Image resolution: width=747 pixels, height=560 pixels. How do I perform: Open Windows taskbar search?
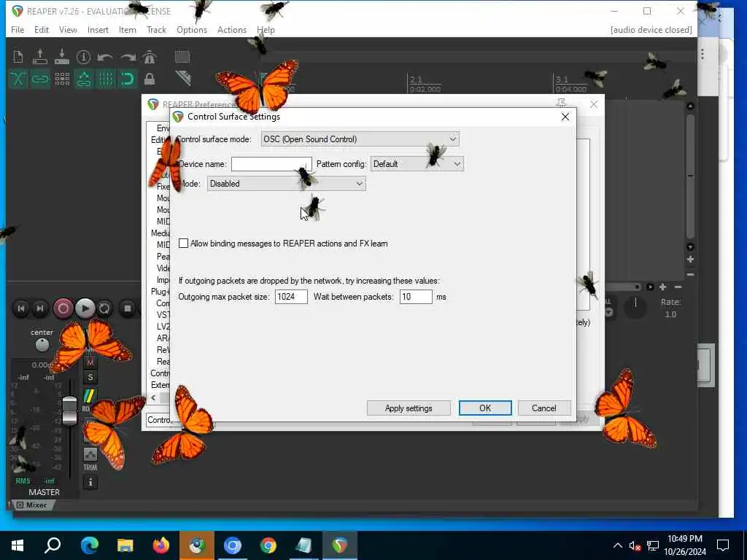pyautogui.click(x=53, y=545)
